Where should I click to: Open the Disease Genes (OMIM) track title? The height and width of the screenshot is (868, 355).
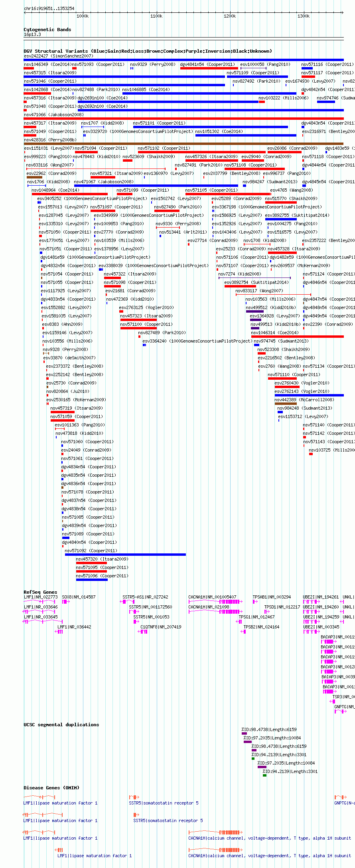(x=51, y=788)
